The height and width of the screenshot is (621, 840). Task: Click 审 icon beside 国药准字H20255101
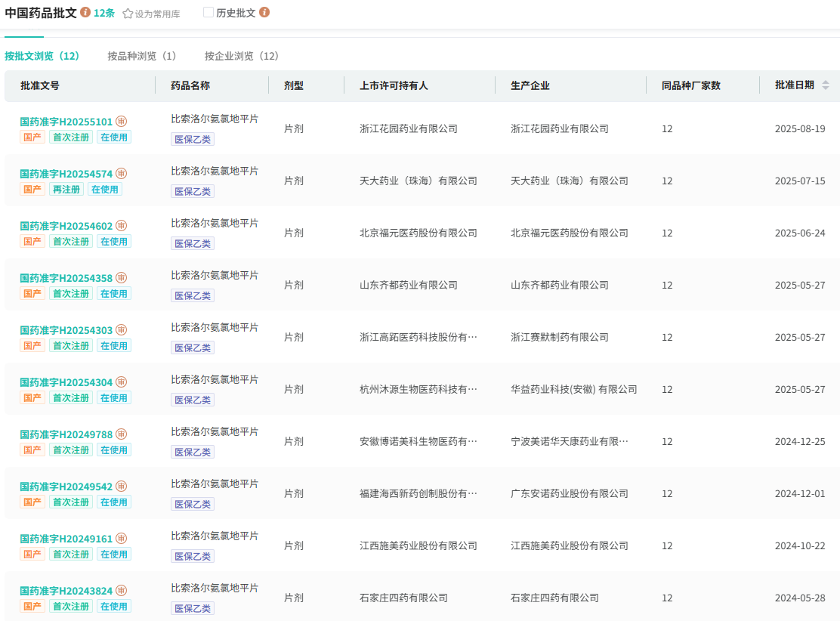point(121,122)
